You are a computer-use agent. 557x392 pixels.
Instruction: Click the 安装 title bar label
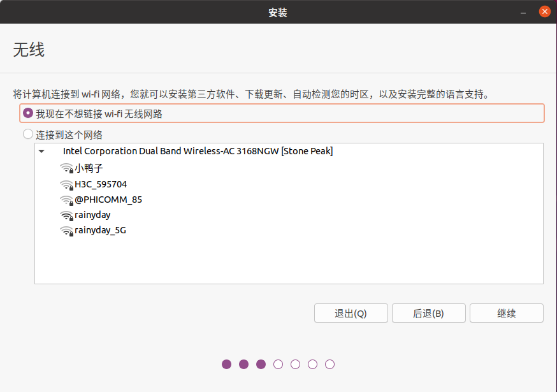[x=278, y=11]
